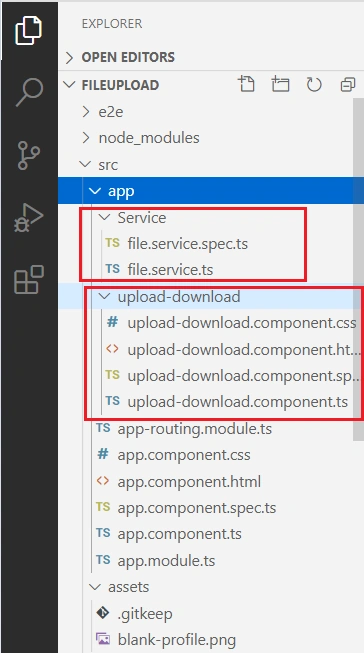
Task: Open app.component.css
Action: point(184,454)
